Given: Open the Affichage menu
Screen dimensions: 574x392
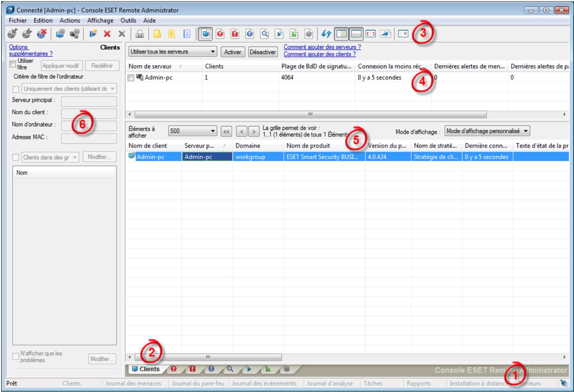Looking at the screenshot, I should [x=100, y=21].
